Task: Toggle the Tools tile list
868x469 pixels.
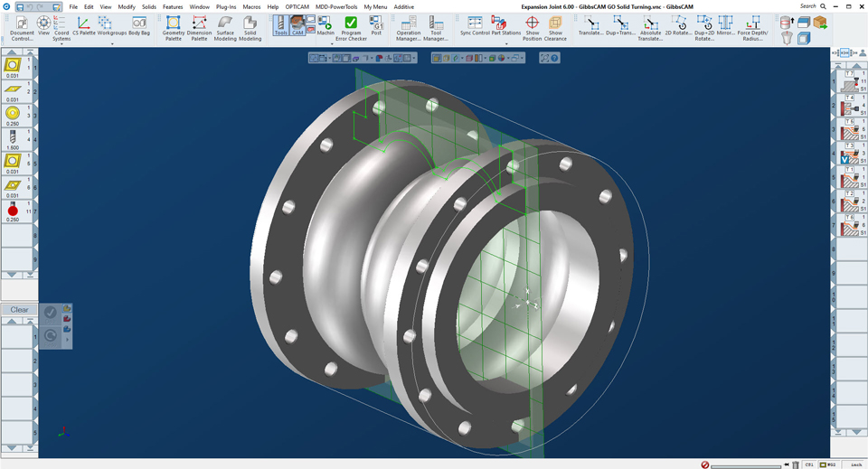Action: [x=280, y=26]
